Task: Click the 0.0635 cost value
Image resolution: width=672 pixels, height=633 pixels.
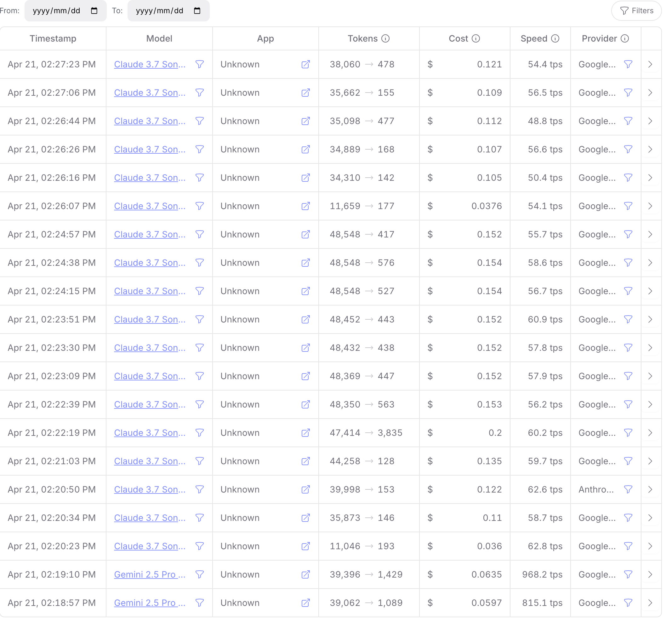Action: (487, 575)
